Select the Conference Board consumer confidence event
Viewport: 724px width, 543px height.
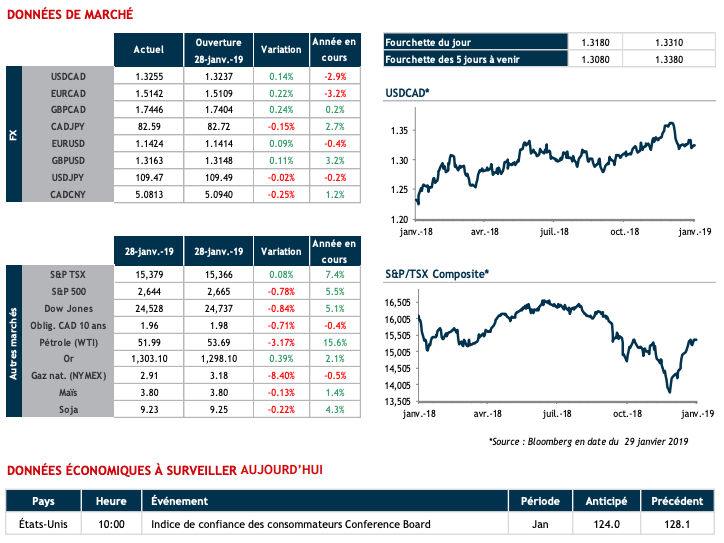(x=290, y=524)
